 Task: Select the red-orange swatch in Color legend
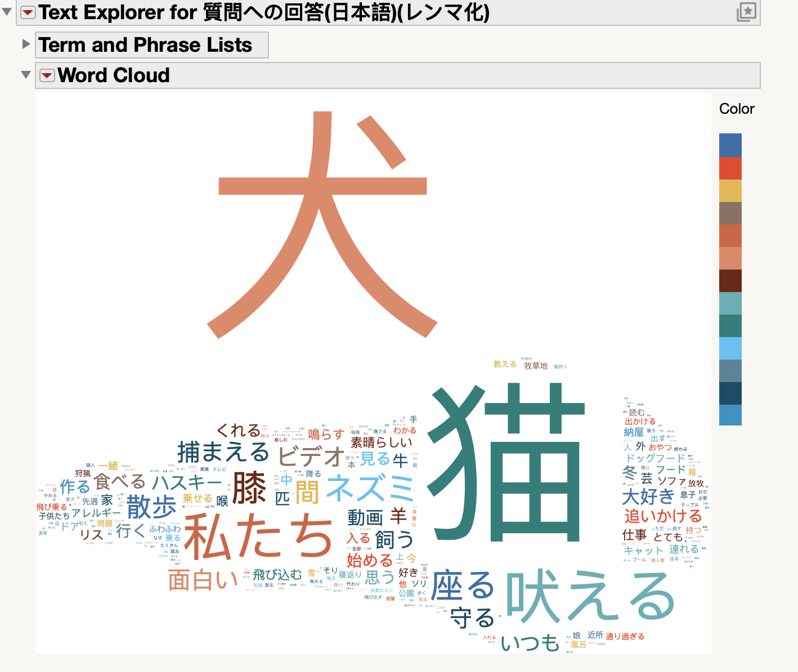pyautogui.click(x=730, y=168)
